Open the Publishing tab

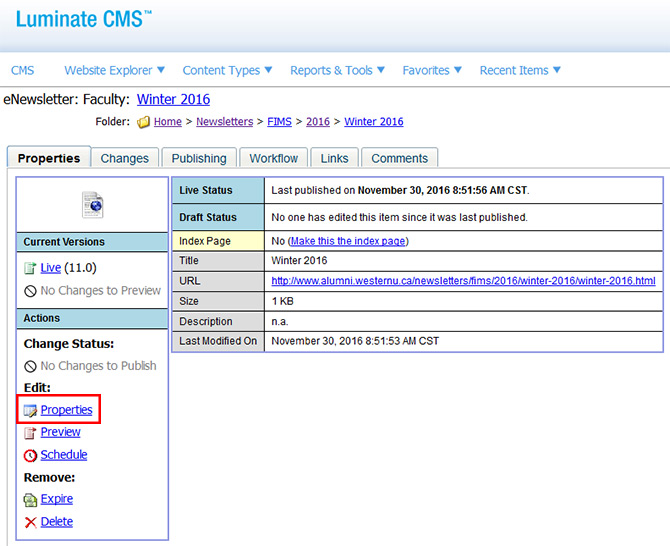click(x=199, y=158)
